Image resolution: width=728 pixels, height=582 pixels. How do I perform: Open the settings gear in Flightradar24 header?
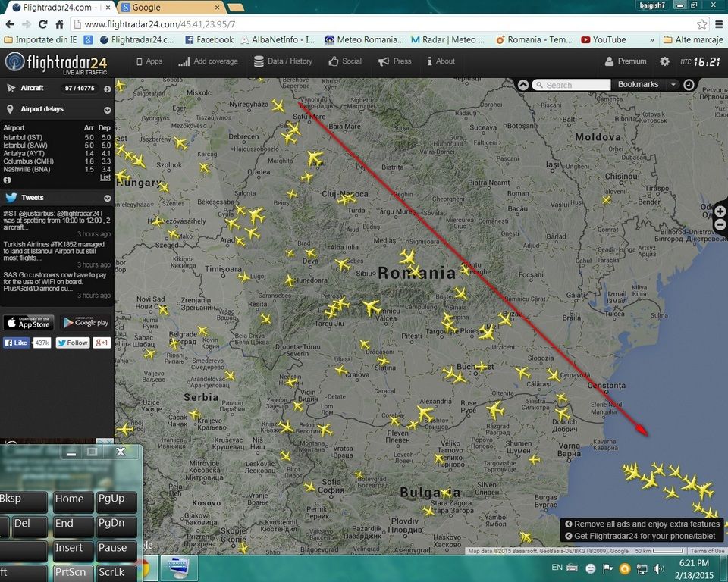[x=665, y=61]
